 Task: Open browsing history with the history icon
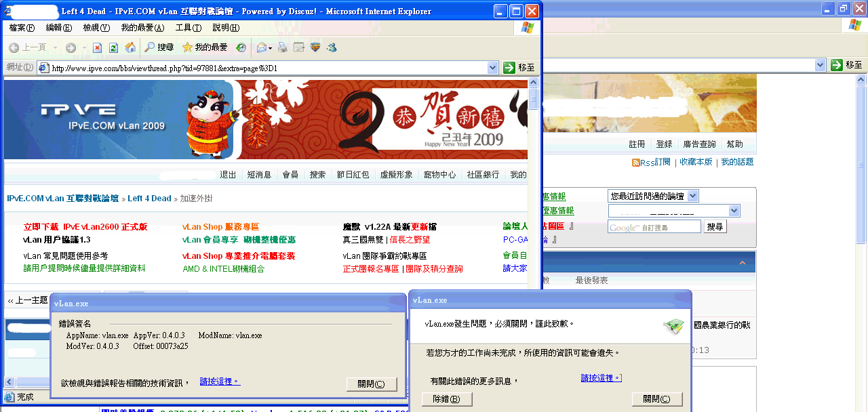click(240, 47)
